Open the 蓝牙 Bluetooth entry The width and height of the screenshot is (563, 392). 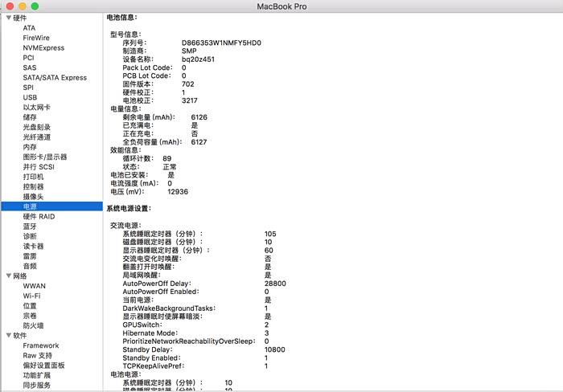click(x=30, y=227)
